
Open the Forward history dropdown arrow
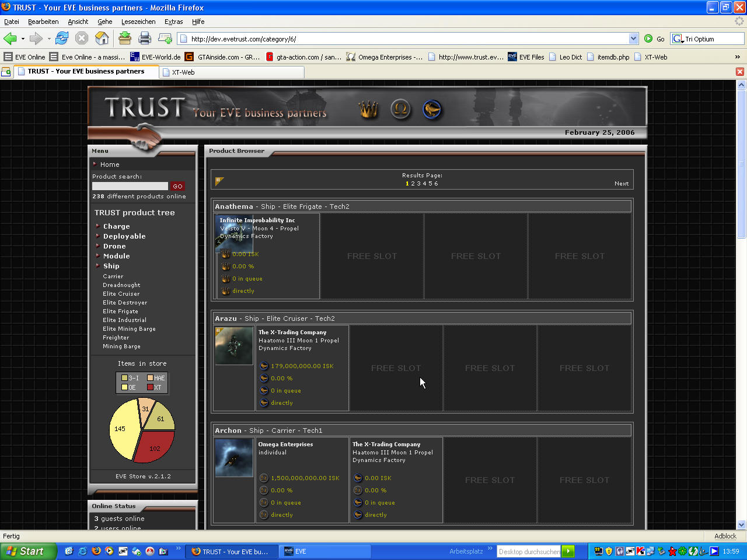click(49, 39)
